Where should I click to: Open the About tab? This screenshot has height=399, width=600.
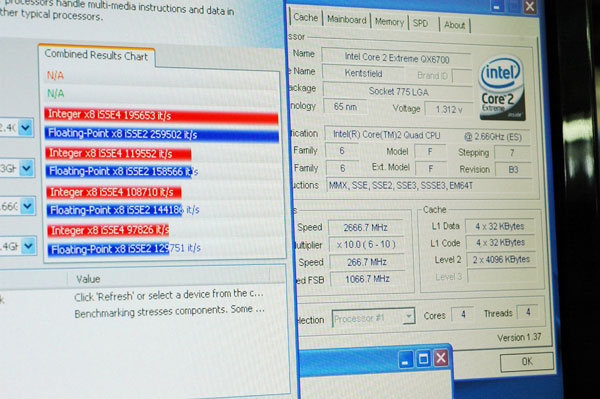(x=454, y=25)
